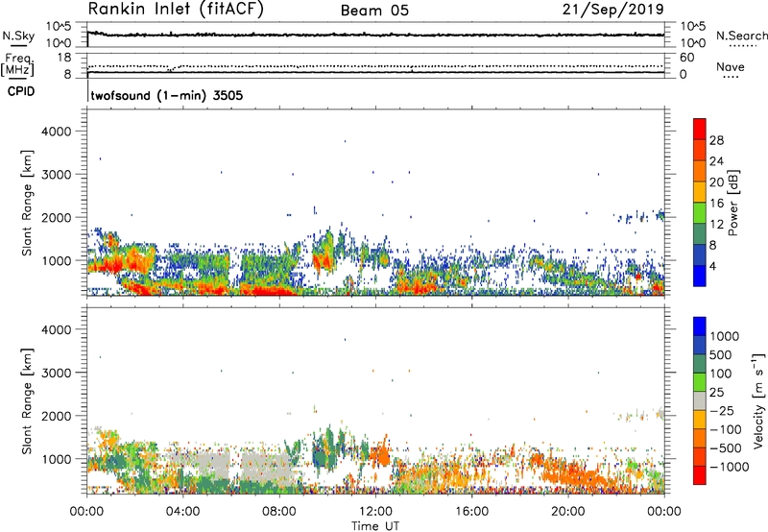Click the power panel 'Slant Range [km]' label
The height and width of the screenshot is (532, 768).
[27, 203]
